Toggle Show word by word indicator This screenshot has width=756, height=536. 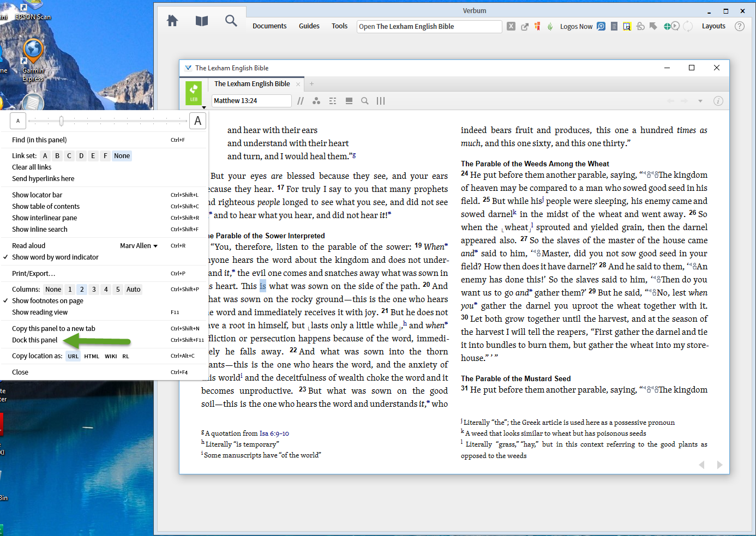pyautogui.click(x=55, y=257)
